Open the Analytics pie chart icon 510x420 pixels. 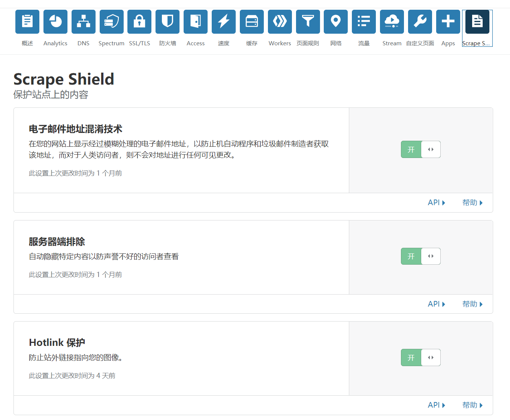pos(55,22)
